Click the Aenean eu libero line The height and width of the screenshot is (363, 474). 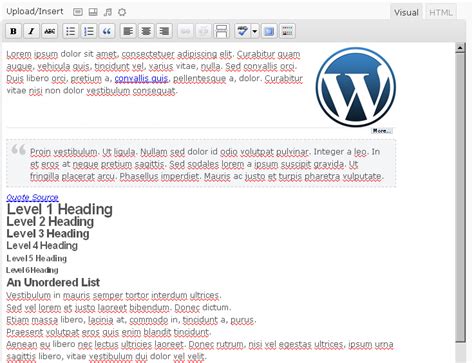tap(200, 350)
